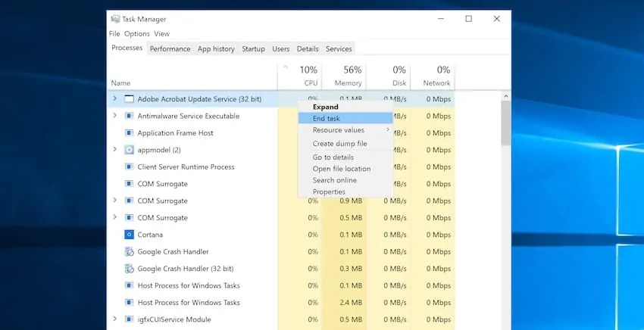Open the File menu
Image resolution: width=644 pixels, height=330 pixels.
click(x=114, y=33)
